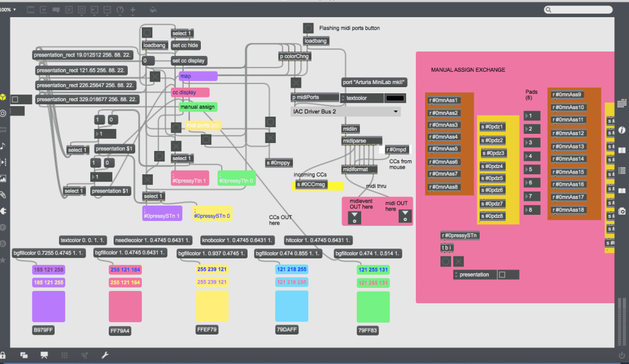Open the Images browser in left sidebar

coord(3,179)
